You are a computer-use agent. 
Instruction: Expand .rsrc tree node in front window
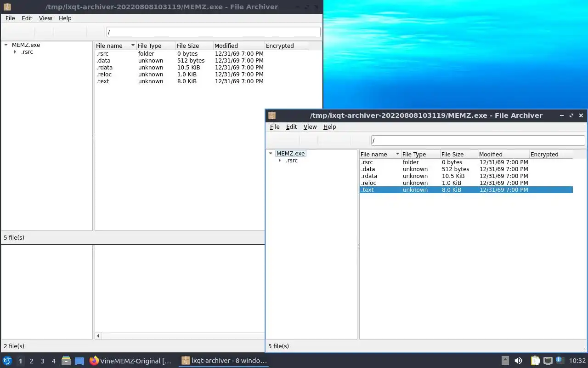click(279, 161)
